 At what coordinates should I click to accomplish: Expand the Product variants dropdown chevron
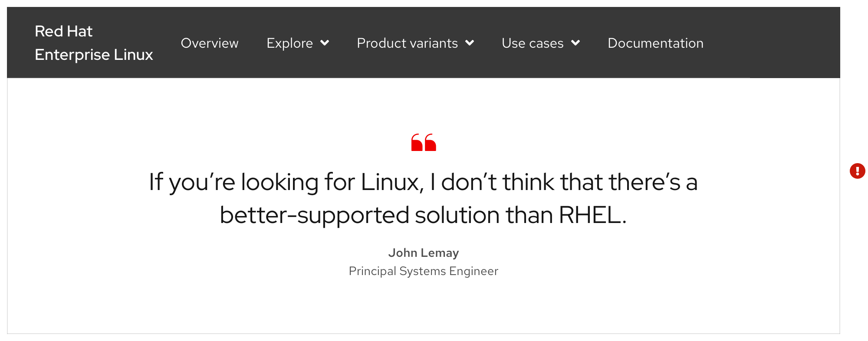[470, 43]
